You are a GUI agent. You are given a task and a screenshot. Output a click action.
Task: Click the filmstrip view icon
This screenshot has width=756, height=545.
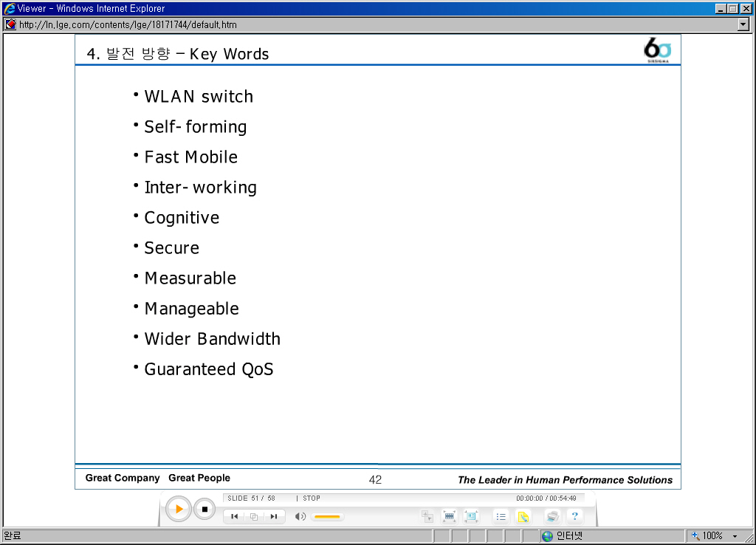coord(449,517)
